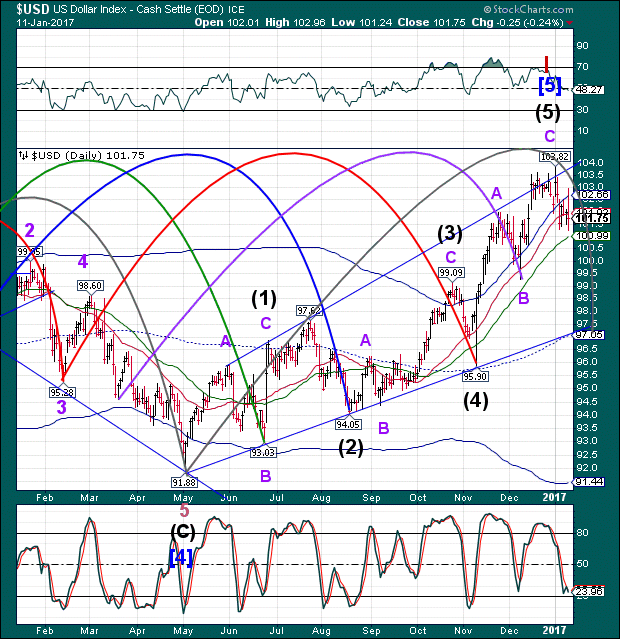Click the date '11-Jan-2017' in the header
This screenshot has height=639, width=620.
(x=45, y=22)
